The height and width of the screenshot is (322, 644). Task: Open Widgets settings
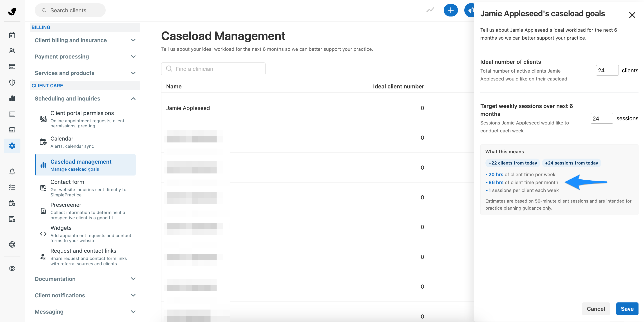[x=85, y=234]
